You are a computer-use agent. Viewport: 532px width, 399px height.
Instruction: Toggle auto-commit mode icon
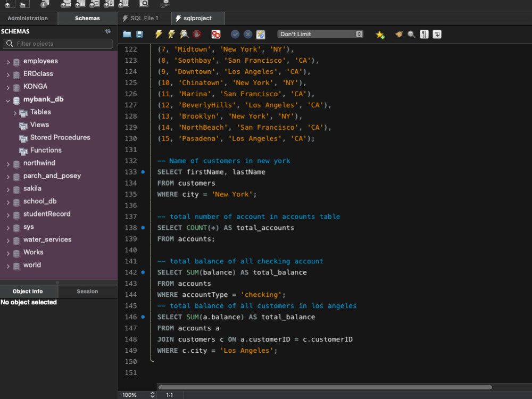click(x=261, y=34)
